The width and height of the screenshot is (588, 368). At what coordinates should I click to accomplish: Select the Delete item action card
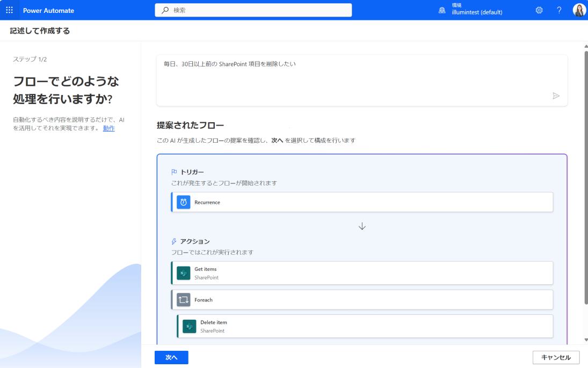pyautogui.click(x=365, y=326)
